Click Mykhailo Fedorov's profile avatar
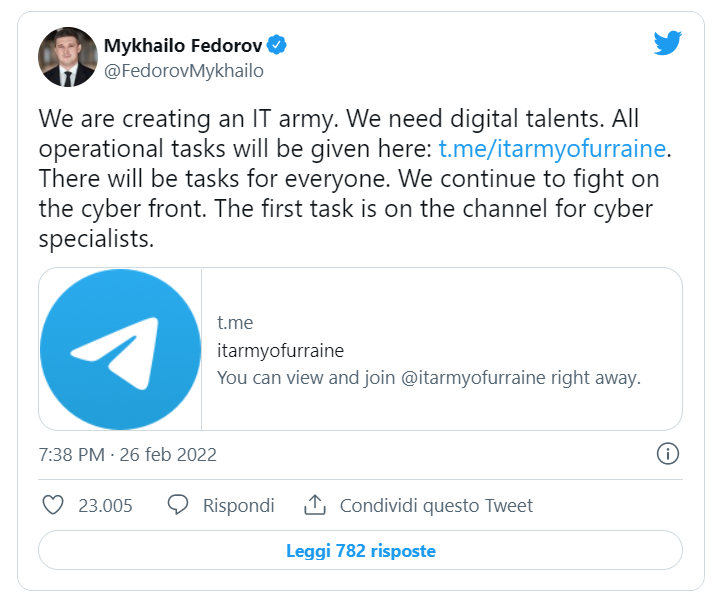Viewport: 726px width, 608px height. point(67,57)
